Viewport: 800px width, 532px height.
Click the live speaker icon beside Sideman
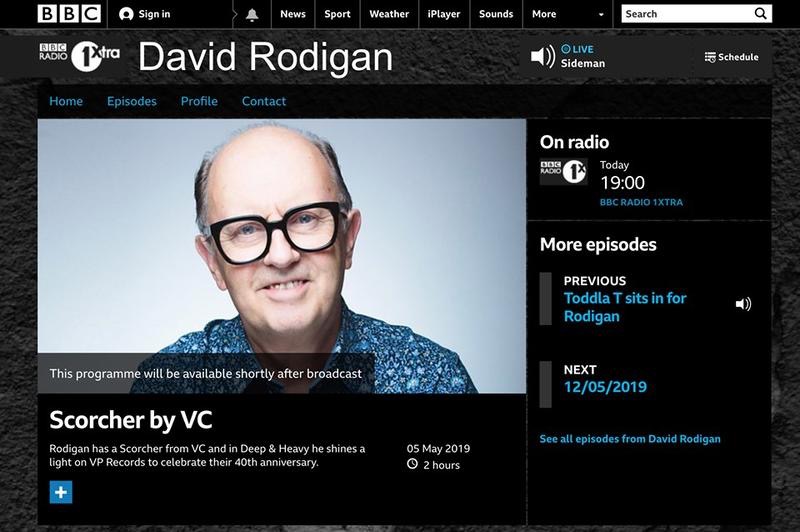543,56
